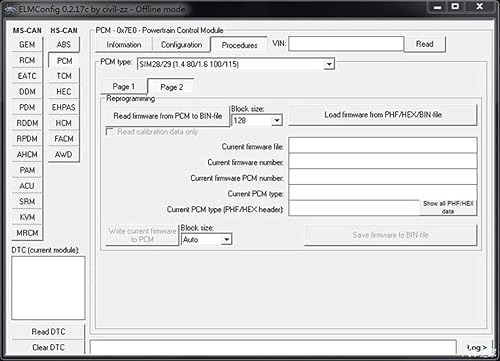
Task: Click Current firmware PCM number field
Action: click(383, 177)
